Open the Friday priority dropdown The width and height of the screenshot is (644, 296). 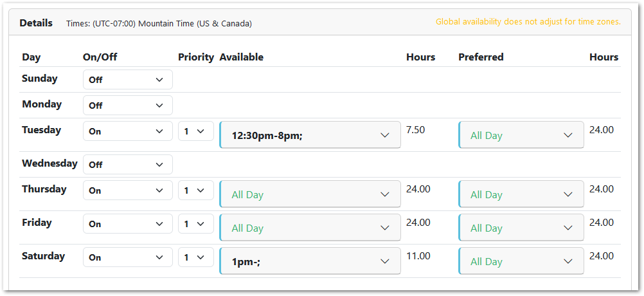pos(195,224)
